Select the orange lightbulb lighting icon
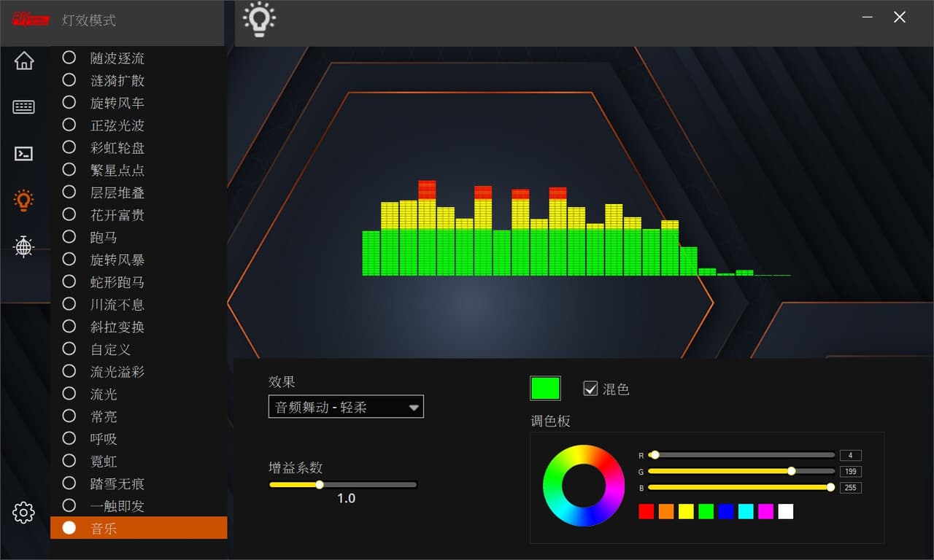This screenshot has width=934, height=560. (24, 200)
